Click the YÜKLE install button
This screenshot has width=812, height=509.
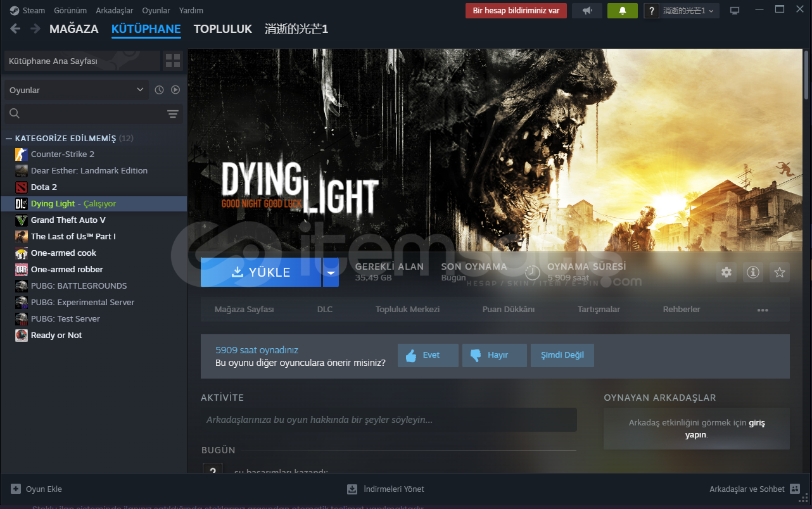click(261, 272)
